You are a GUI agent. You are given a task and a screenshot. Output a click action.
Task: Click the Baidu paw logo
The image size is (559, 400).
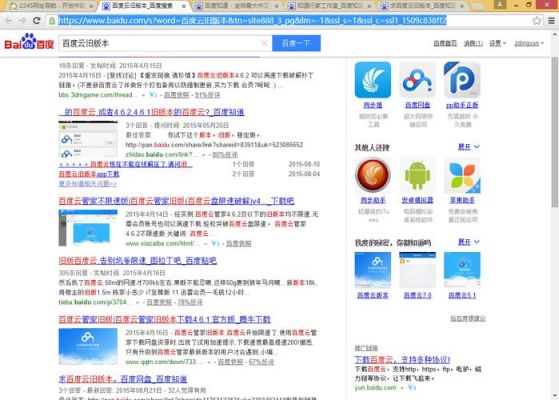click(29, 42)
